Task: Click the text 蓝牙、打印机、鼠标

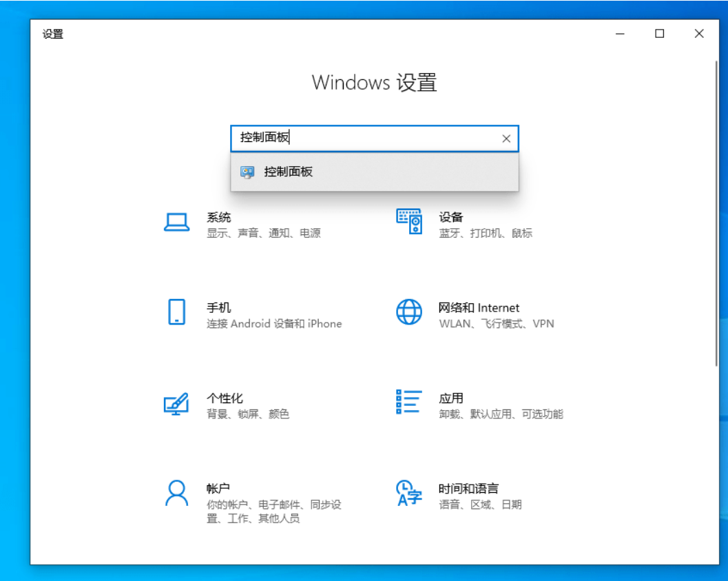Action: (x=486, y=233)
